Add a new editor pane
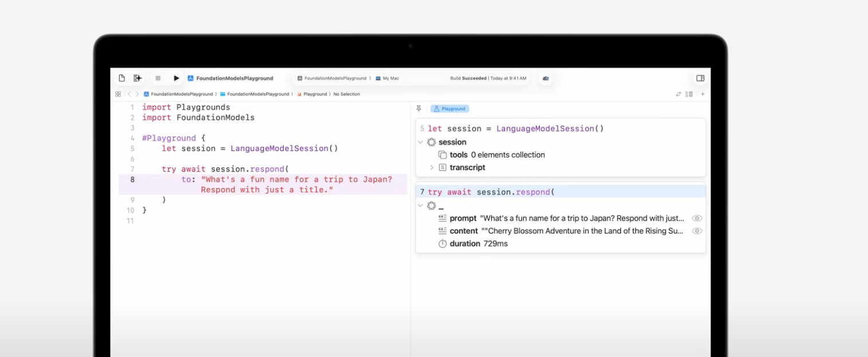Screen dimensions: 868x357 tap(703, 94)
